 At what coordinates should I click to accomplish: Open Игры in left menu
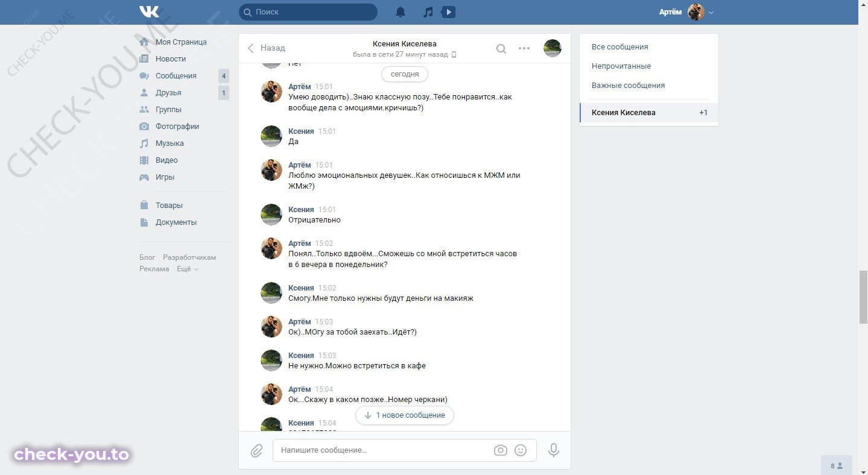(x=165, y=177)
